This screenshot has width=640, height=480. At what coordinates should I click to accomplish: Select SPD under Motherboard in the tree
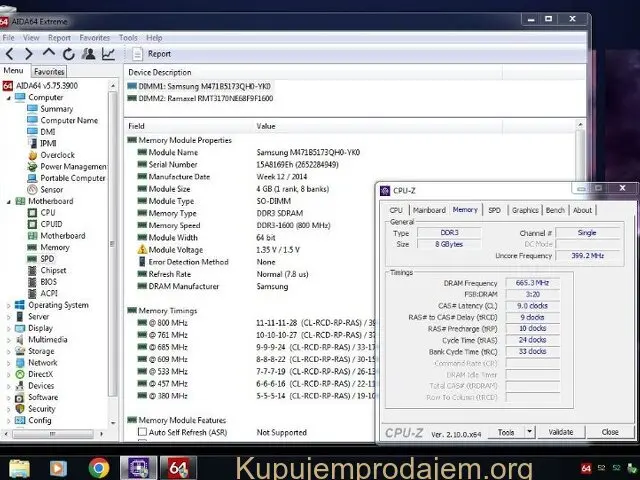click(x=47, y=258)
